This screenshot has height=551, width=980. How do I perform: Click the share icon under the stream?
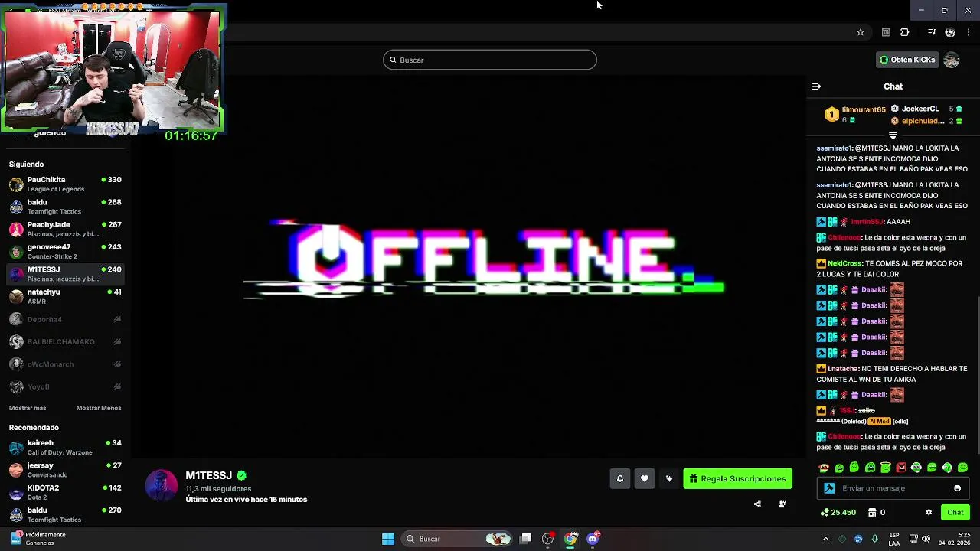(x=757, y=504)
